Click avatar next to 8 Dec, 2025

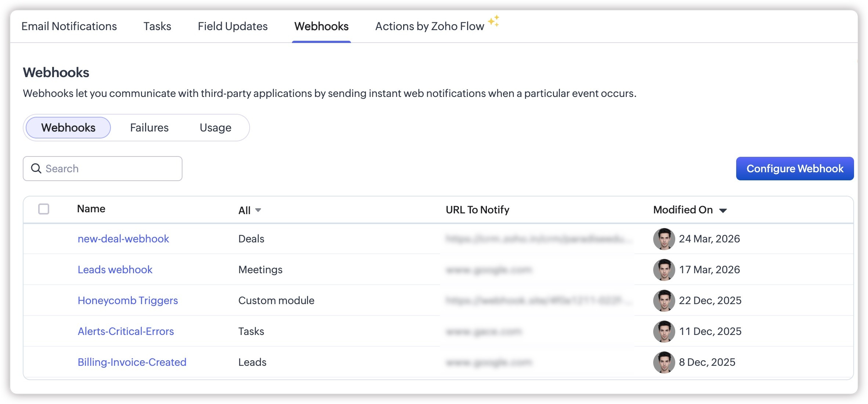coord(664,362)
